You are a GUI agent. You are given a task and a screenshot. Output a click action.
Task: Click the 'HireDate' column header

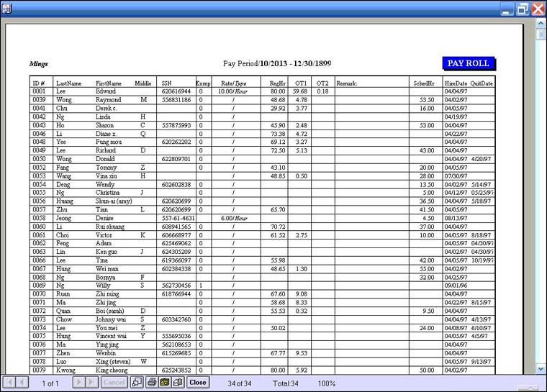(456, 83)
